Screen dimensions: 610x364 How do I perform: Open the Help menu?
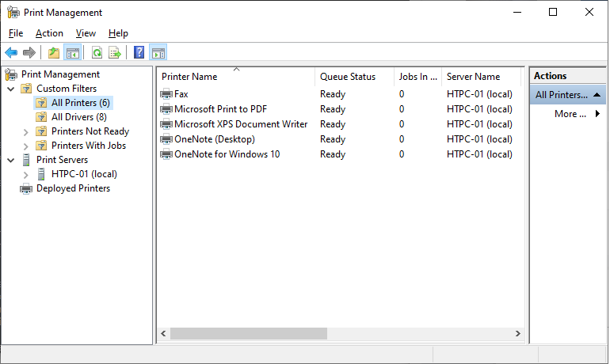point(118,33)
